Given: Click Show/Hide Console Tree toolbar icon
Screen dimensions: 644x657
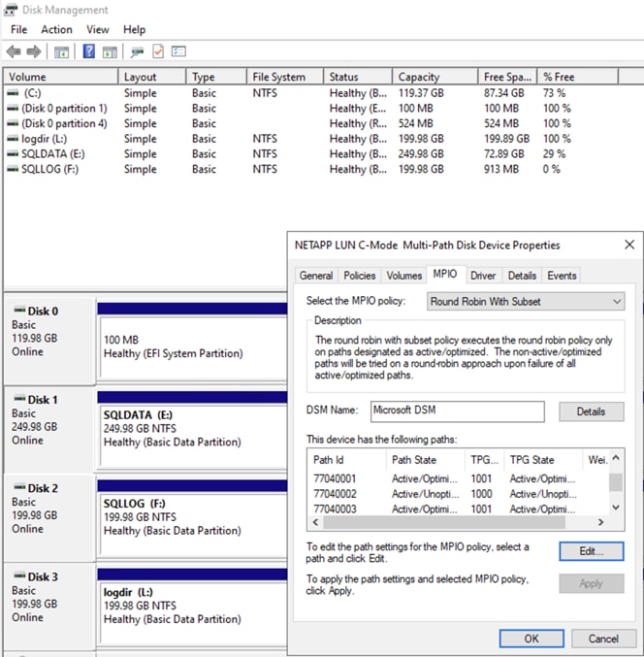Looking at the screenshot, I should pos(61,52).
